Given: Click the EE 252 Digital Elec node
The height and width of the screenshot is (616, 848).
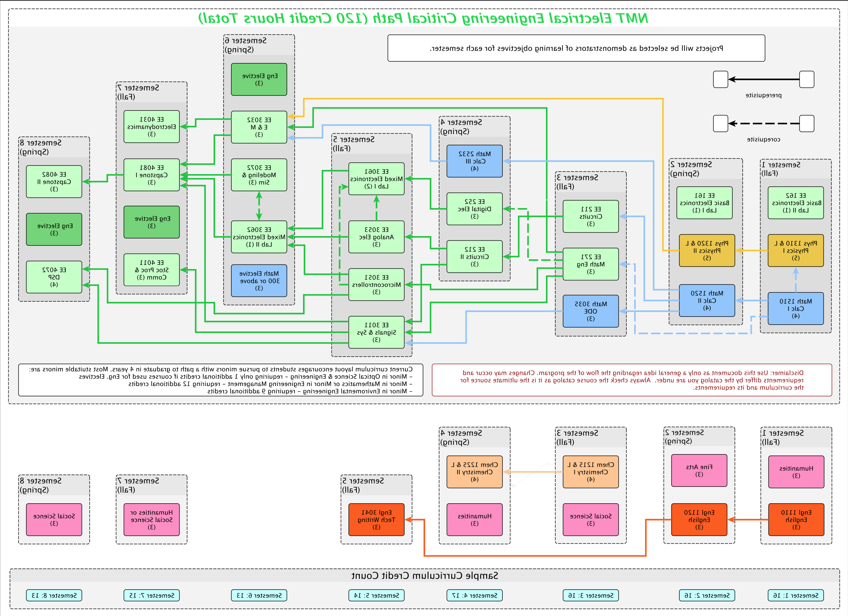Looking at the screenshot, I should point(475,209).
